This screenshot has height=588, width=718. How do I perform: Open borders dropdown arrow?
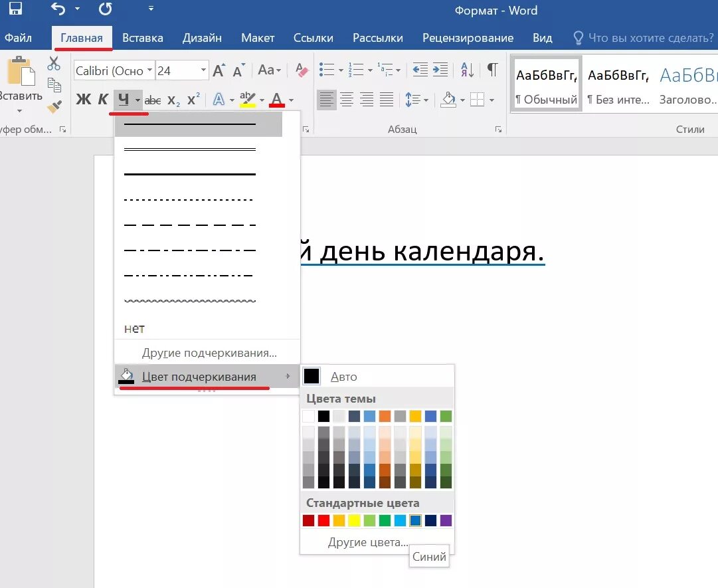[492, 100]
